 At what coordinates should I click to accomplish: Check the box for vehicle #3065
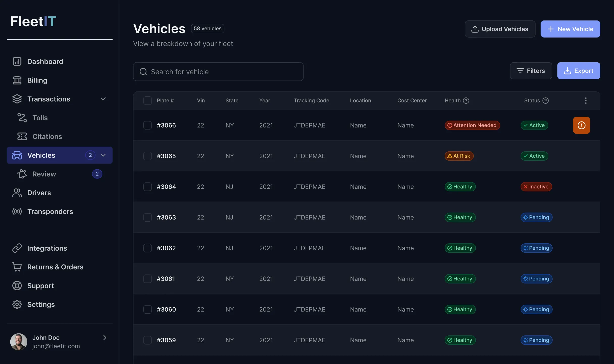click(x=147, y=156)
